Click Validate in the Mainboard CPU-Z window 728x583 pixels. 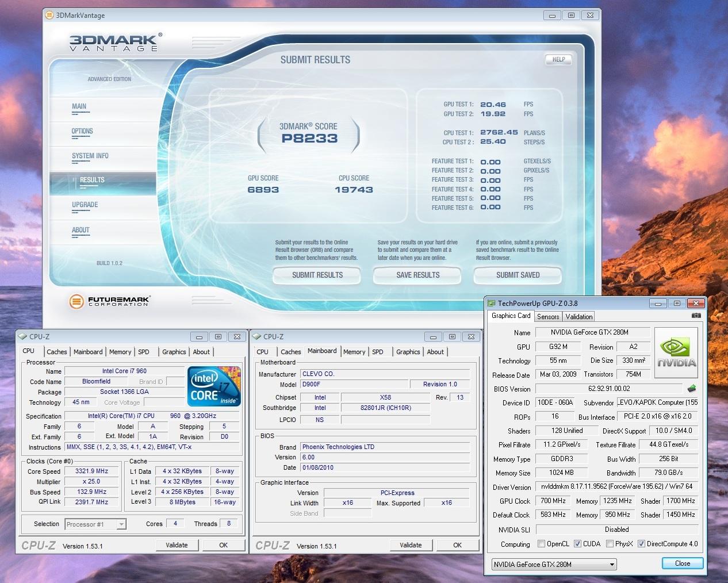point(411,545)
